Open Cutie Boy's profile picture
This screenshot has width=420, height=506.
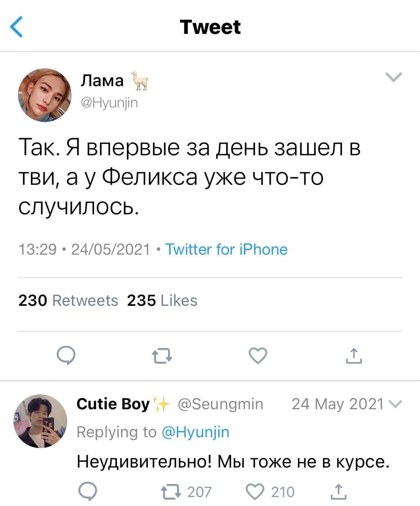pos(40,421)
